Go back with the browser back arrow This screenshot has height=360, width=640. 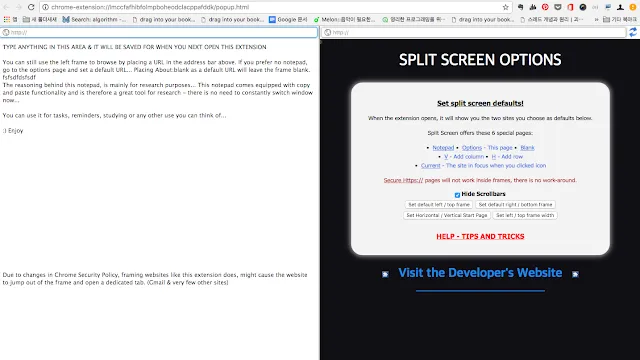6,7
